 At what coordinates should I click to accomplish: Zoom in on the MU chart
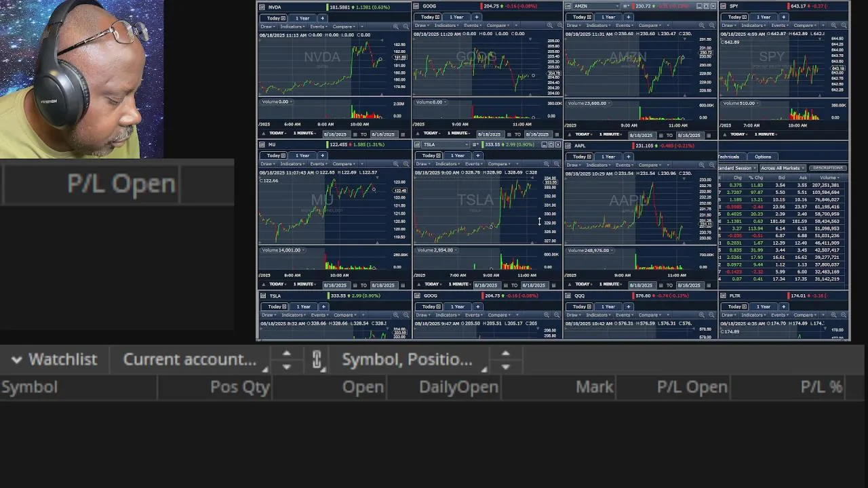[396, 164]
